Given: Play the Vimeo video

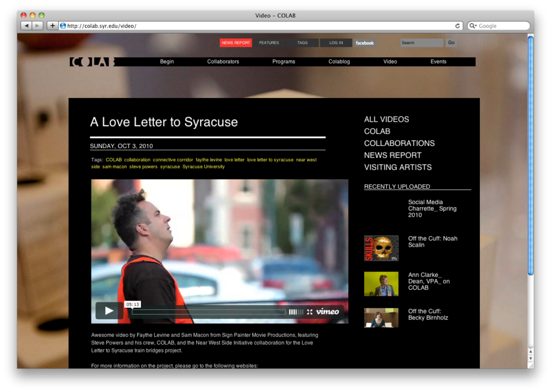Looking at the screenshot, I should click(109, 311).
